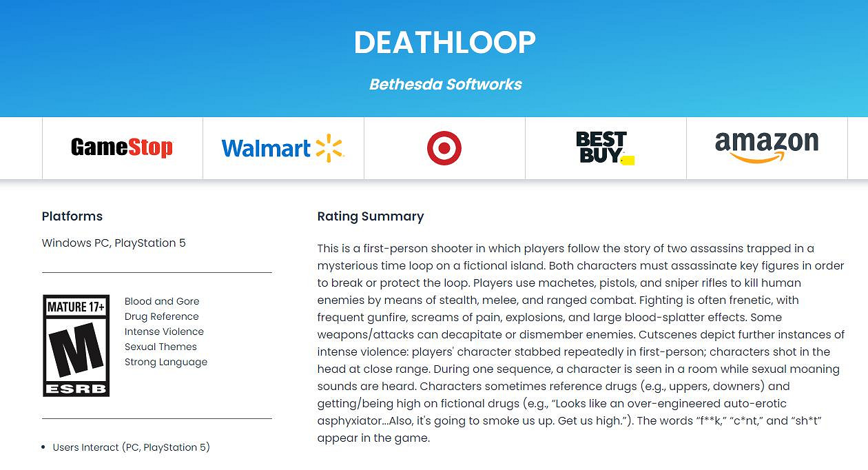This screenshot has height=470, width=868.
Task: Select the Sexual Themes descriptor
Action: pyautogui.click(x=161, y=347)
